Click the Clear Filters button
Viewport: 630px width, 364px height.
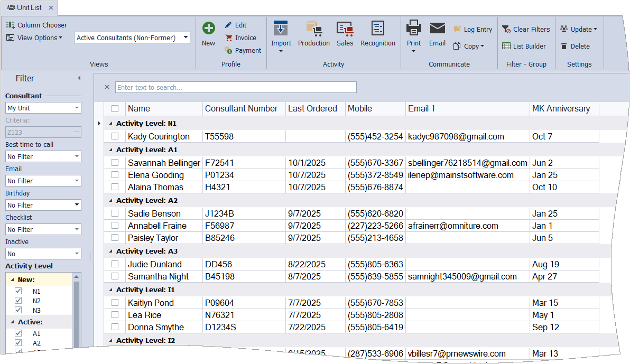click(x=526, y=30)
